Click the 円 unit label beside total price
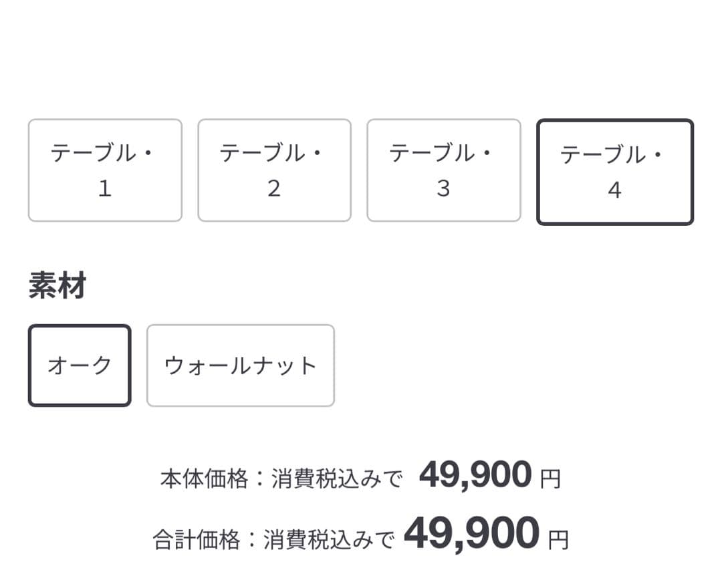The height and width of the screenshot is (588, 722). (558, 538)
